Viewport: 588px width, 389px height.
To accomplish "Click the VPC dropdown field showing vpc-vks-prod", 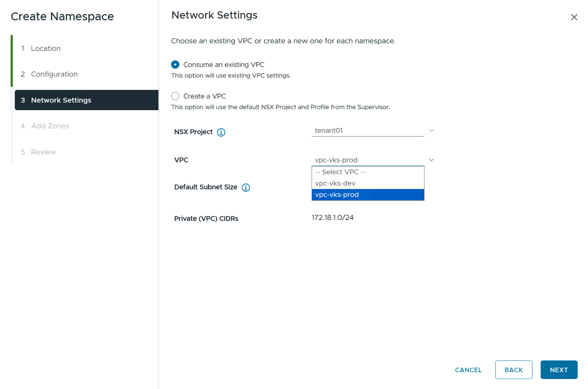I will (368, 160).
